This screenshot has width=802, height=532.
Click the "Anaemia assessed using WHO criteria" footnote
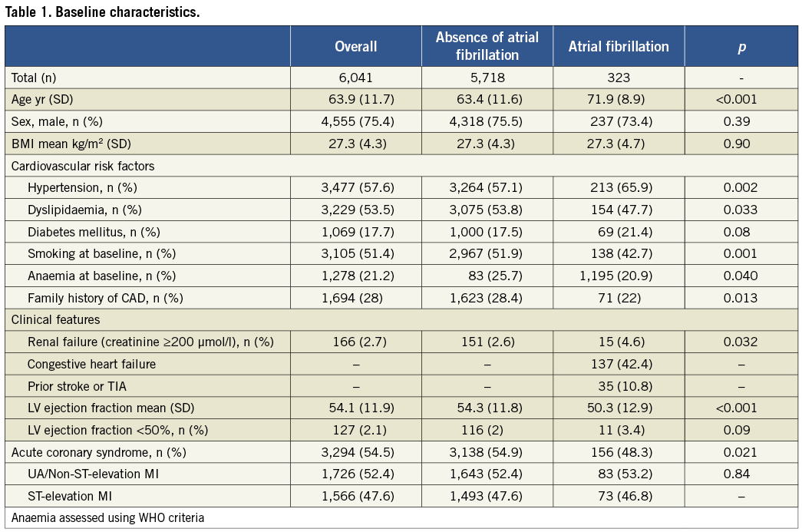(107, 517)
